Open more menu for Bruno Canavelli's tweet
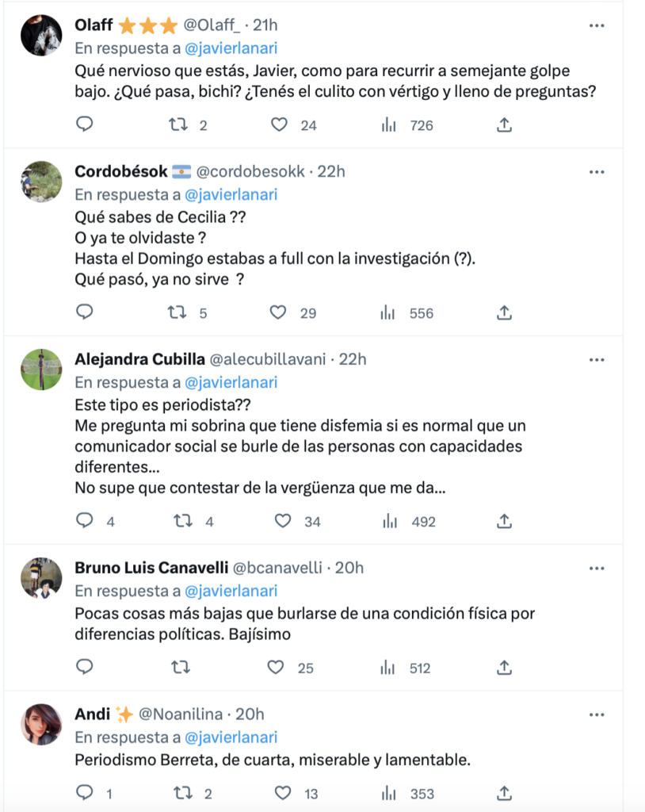This screenshot has width=645, height=812. [x=597, y=568]
